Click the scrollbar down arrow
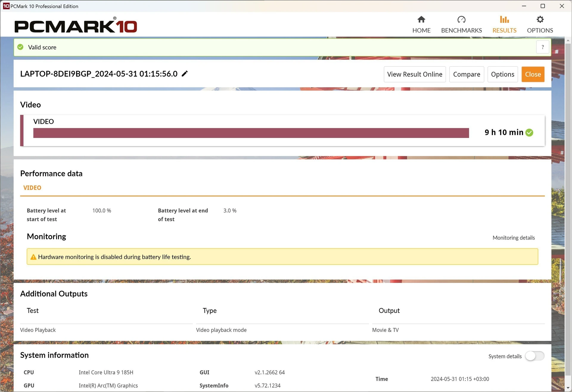Screen dimensions: 572x392 568,388
